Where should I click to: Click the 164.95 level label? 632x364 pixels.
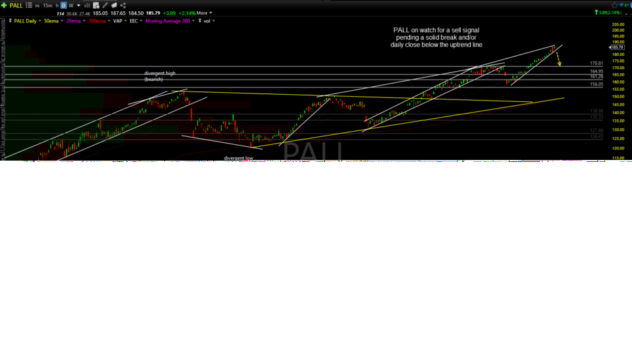pos(596,71)
